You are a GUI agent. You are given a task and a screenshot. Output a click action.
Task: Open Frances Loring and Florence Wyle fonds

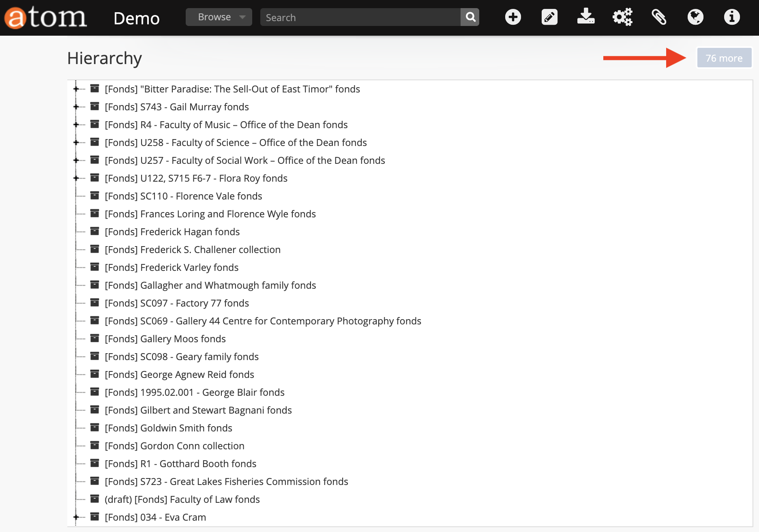[210, 214]
